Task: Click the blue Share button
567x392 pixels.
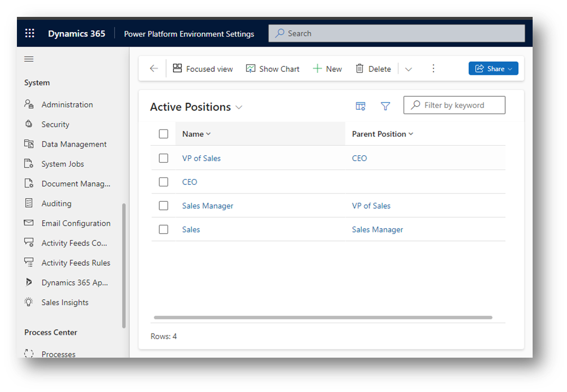Action: 493,69
